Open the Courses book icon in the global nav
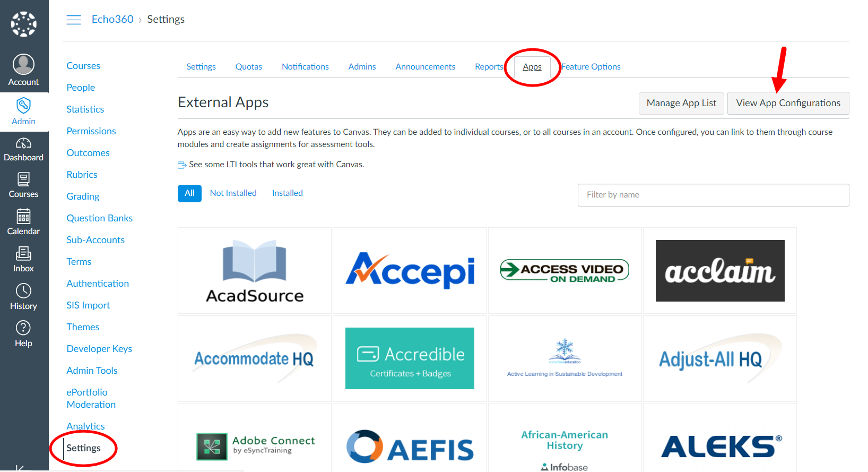Viewport: 868px width, 472px height. (x=24, y=179)
